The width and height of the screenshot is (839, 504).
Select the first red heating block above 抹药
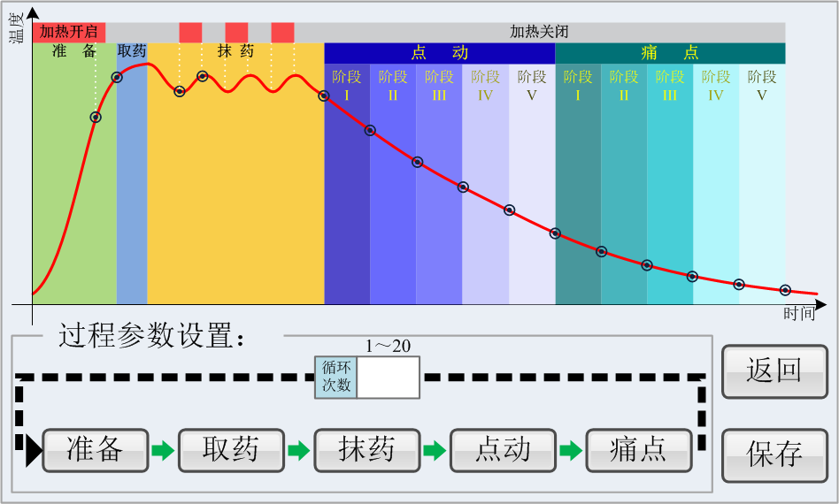[x=190, y=33]
